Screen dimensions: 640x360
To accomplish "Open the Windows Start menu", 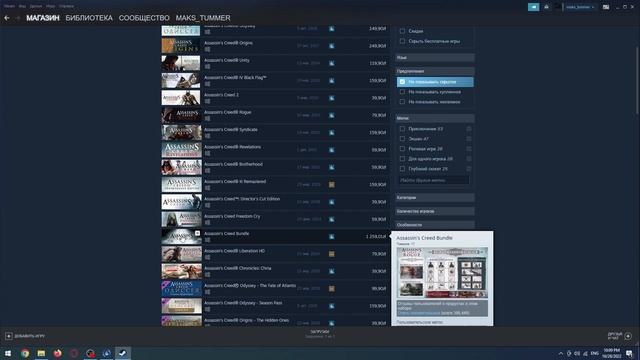I will click(8, 353).
